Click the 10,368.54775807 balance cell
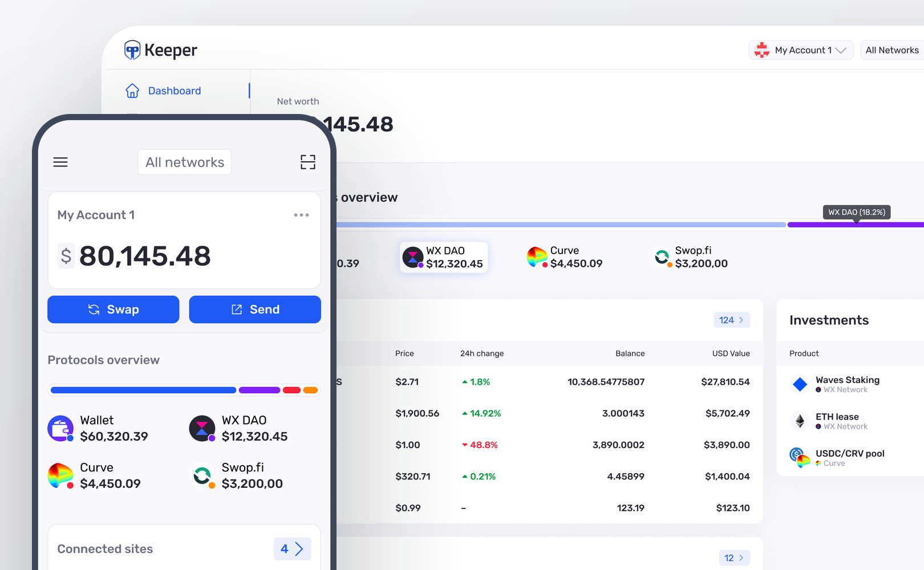 click(x=606, y=382)
